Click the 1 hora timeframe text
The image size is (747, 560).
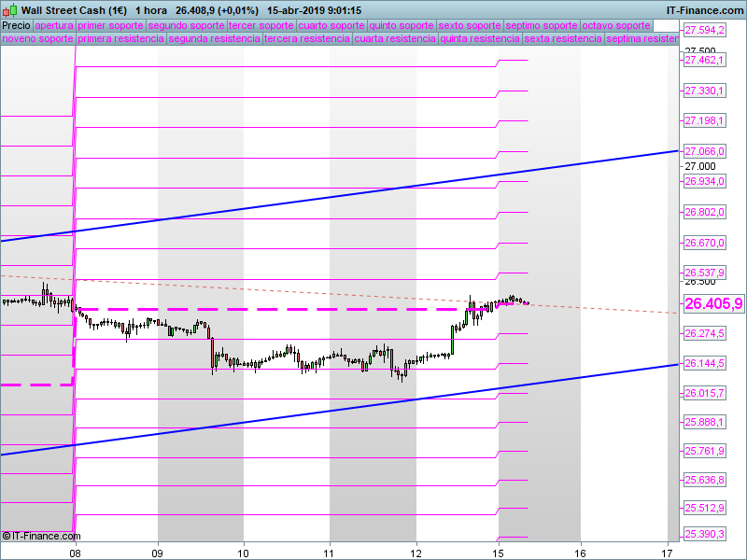151,10
